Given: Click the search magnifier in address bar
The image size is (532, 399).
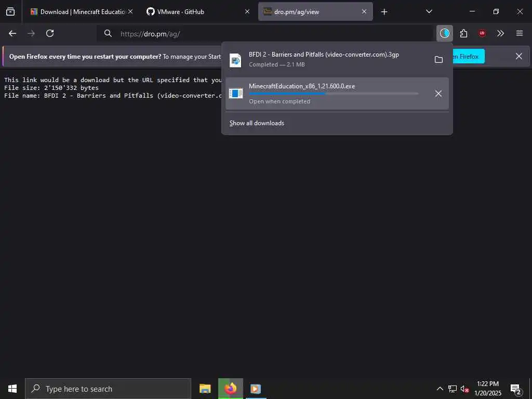Looking at the screenshot, I should tap(108, 33).
